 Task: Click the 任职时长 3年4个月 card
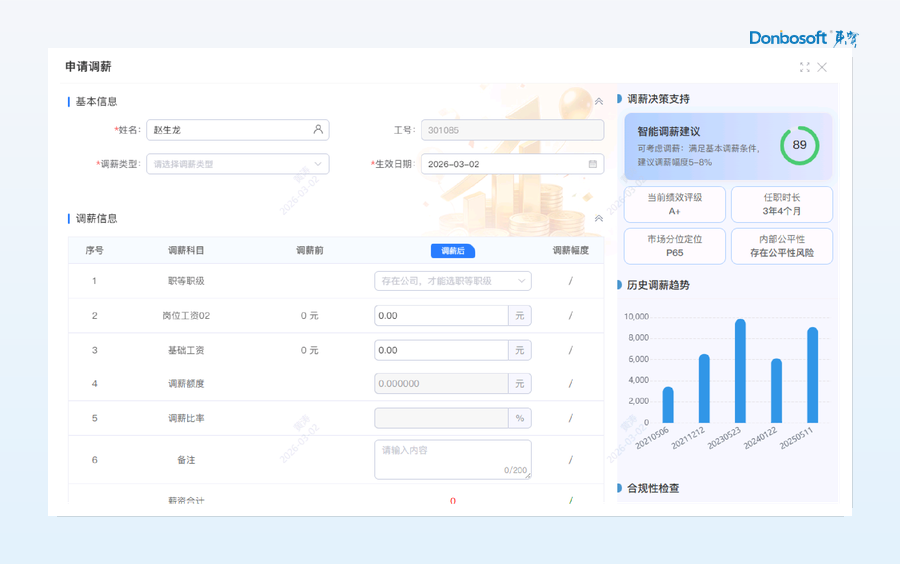(782, 204)
